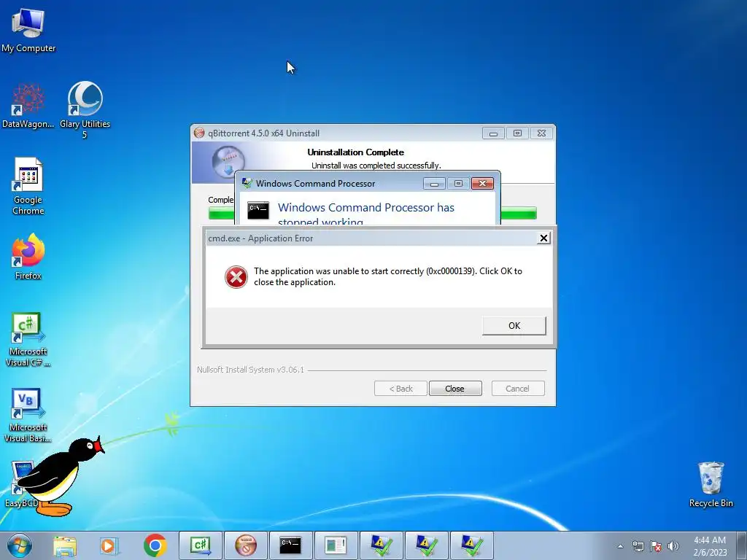Click the Uninstallation Complete heading
The height and width of the screenshot is (560, 747).
[x=355, y=152]
